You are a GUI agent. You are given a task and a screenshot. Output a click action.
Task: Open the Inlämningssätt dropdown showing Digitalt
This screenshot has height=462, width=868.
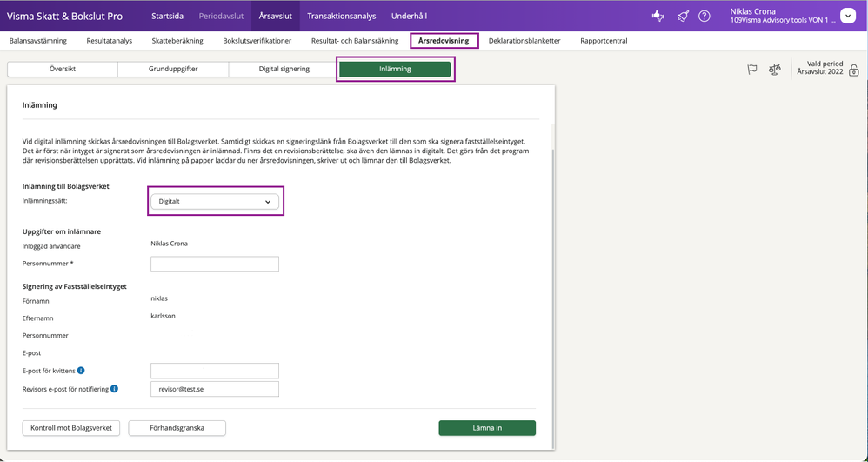tap(215, 201)
